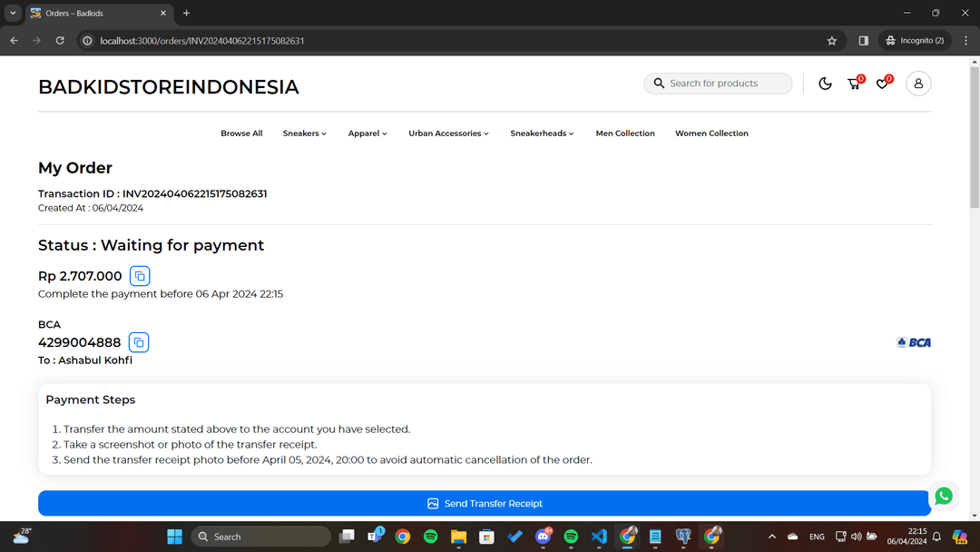
Task: Click the amount Rp 2.707.000
Action: click(80, 276)
